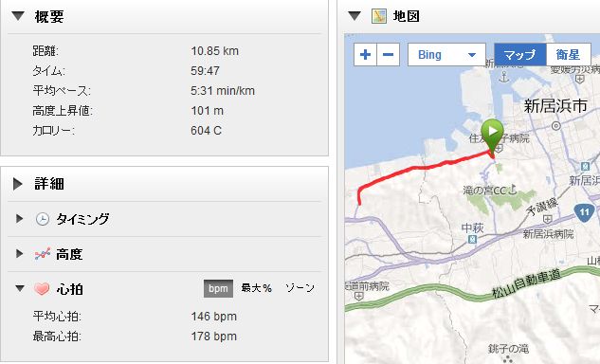Viewport: 600px width, 364px height.
Task: Click the map zoom out minus button
Action: (389, 55)
